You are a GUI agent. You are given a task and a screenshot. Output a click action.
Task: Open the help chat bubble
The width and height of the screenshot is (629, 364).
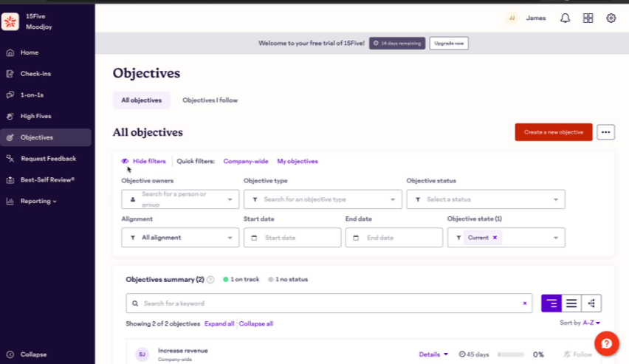(x=607, y=343)
